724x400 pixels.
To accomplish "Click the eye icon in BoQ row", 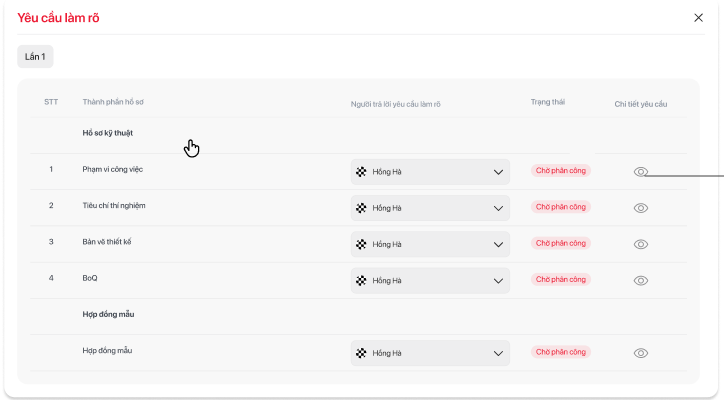I will 641,281.
